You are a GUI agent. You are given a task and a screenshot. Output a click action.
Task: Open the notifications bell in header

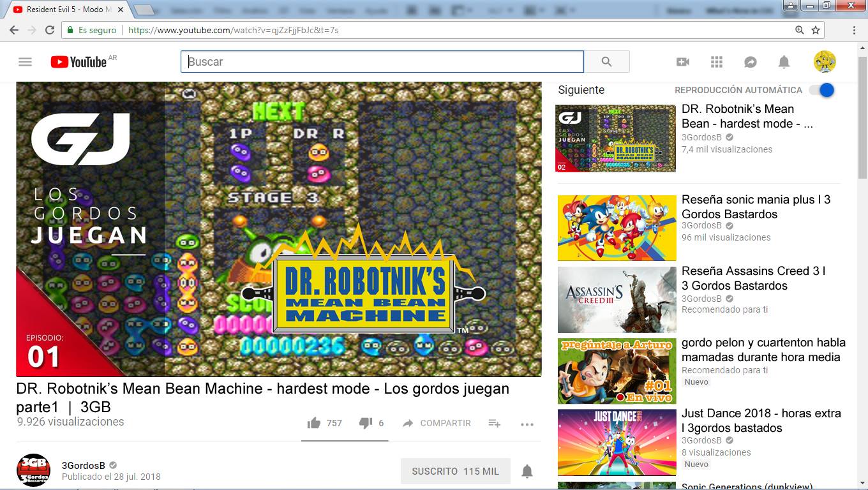pyautogui.click(x=784, y=62)
